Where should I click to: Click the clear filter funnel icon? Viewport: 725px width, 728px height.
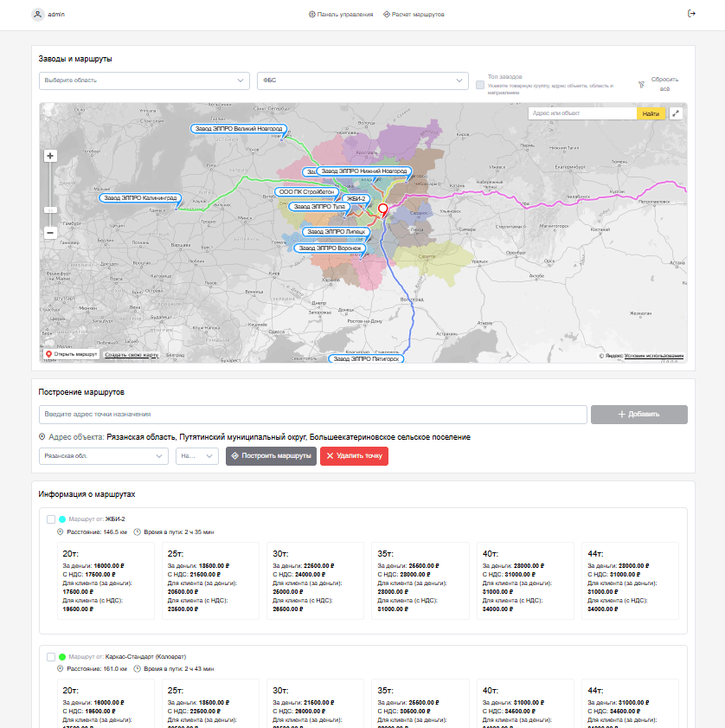(641, 85)
